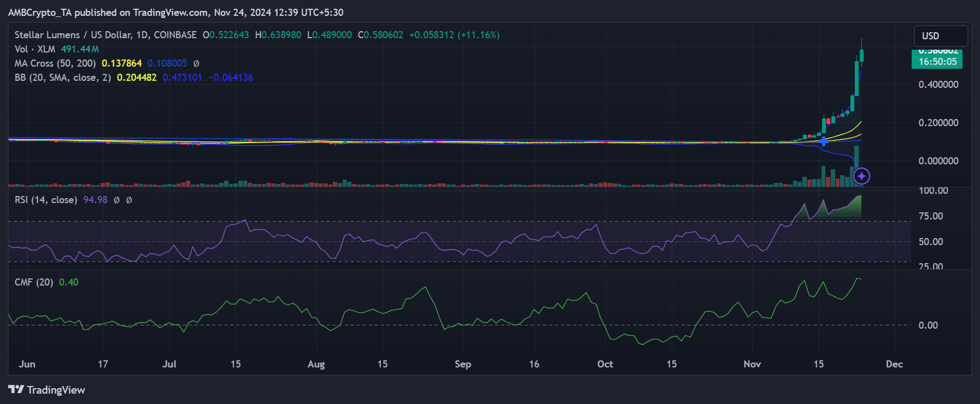
Task: Click the purple RSI value 94.98
Action: pyautogui.click(x=95, y=200)
